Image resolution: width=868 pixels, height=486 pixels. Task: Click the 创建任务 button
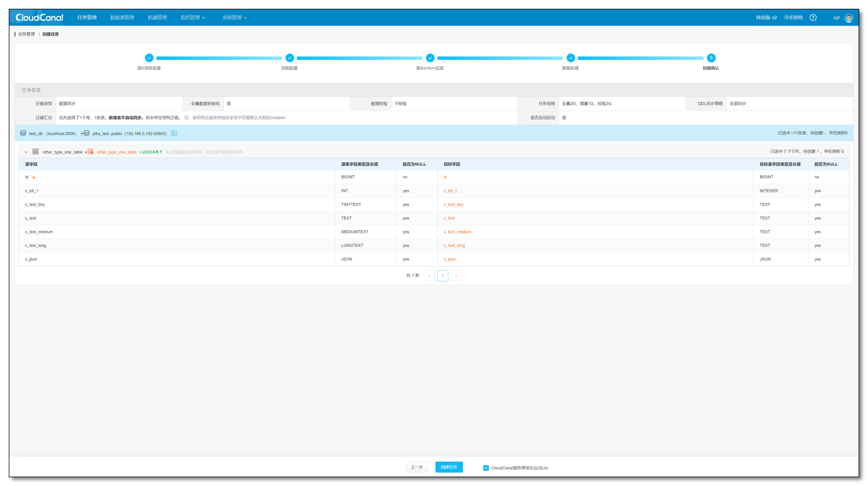pyautogui.click(x=449, y=467)
